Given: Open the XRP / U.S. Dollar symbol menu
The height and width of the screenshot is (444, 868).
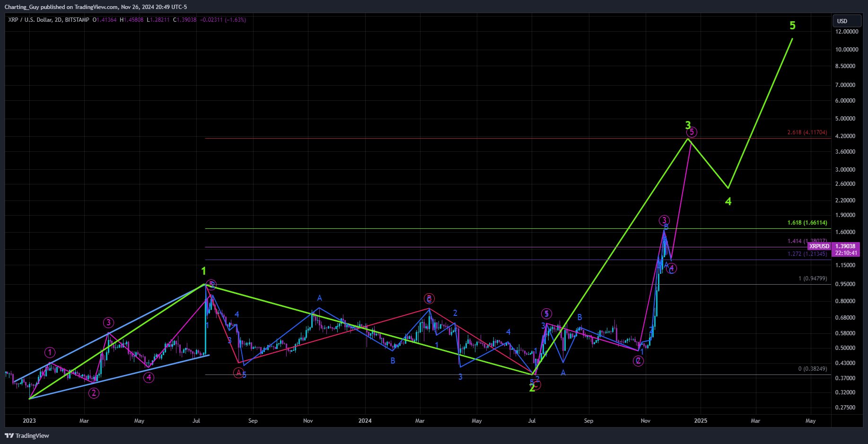Looking at the screenshot, I should [26, 20].
